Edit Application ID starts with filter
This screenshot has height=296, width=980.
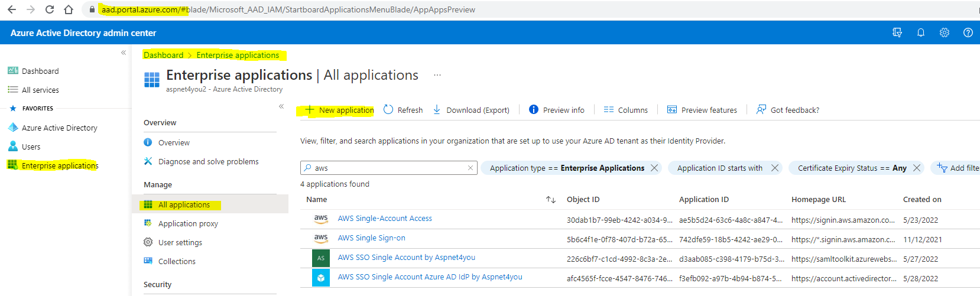pyautogui.click(x=719, y=168)
